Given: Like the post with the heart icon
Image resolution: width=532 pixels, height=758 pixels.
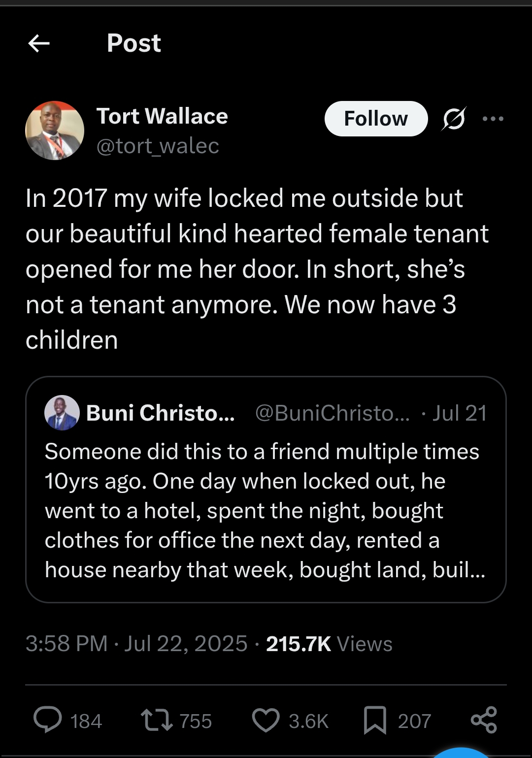Looking at the screenshot, I should tap(266, 720).
